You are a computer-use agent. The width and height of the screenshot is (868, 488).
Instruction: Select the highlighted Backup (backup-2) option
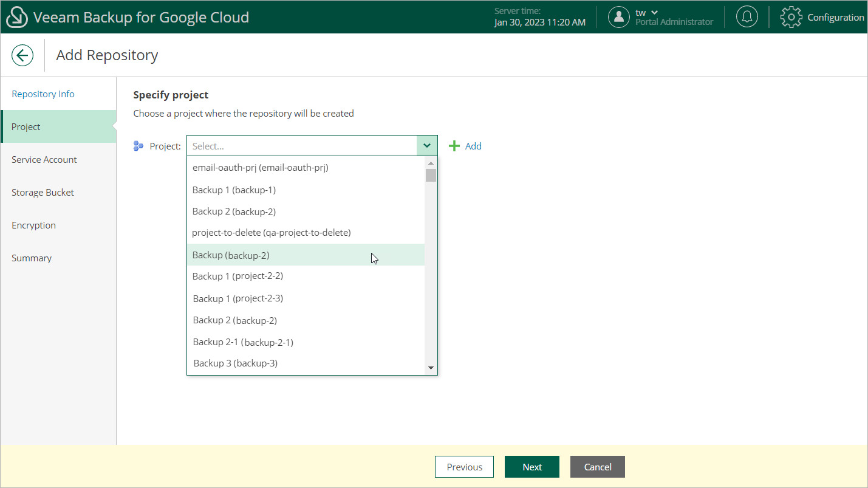pos(306,255)
